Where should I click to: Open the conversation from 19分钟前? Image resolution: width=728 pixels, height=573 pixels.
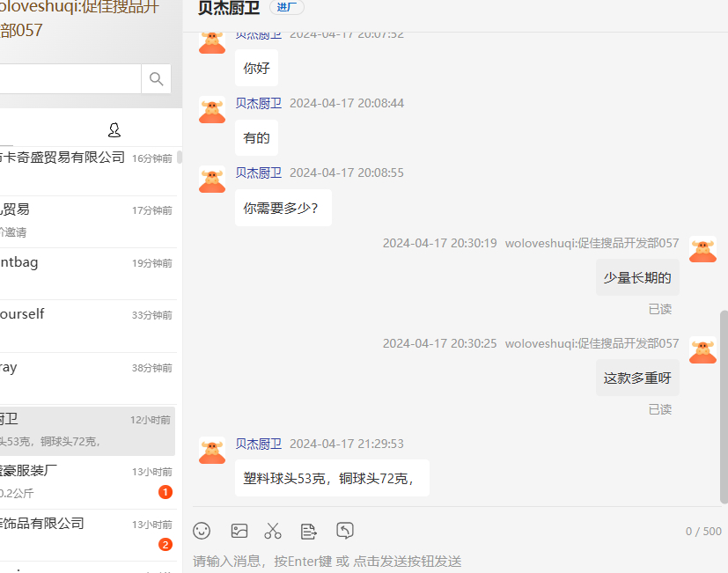[86, 273]
